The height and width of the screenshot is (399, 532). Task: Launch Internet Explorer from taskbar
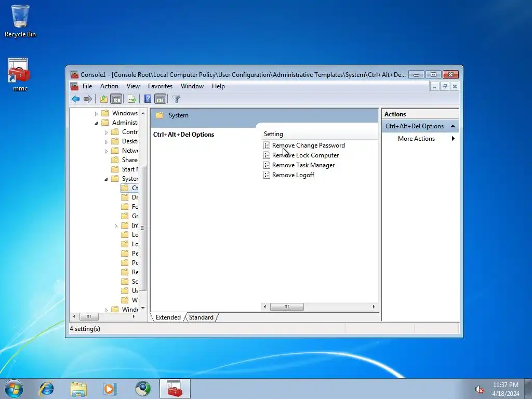pyautogui.click(x=46, y=389)
